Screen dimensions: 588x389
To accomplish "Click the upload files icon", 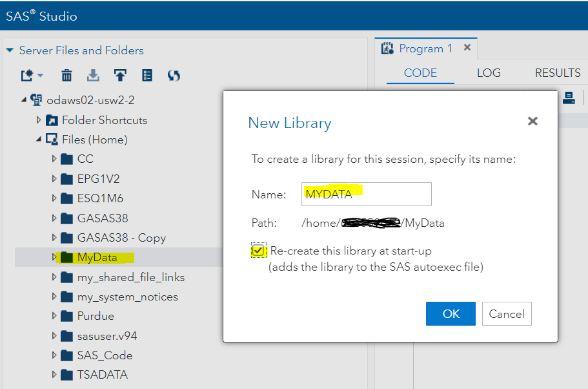I will [x=120, y=76].
